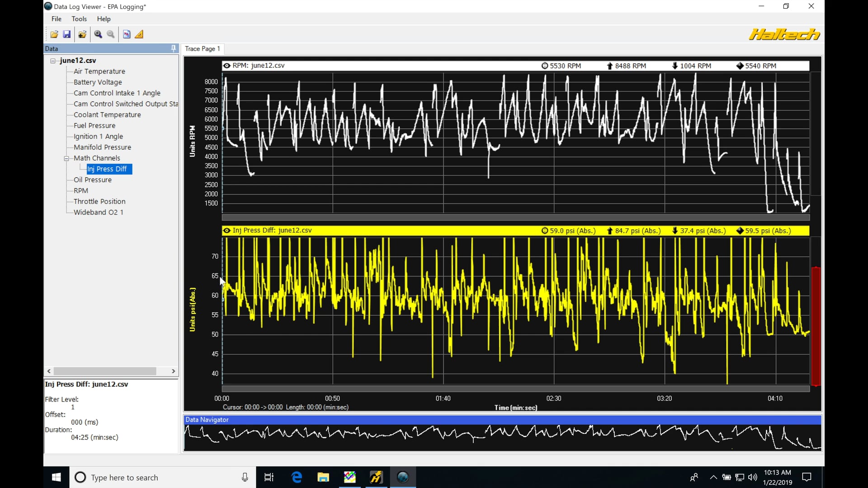Click the red vertical range slider
Screen dimensions: 868x488
[x=816, y=325]
